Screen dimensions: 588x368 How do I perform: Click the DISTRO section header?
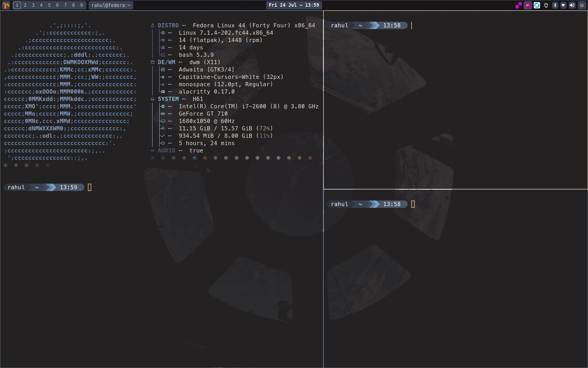tap(168, 26)
